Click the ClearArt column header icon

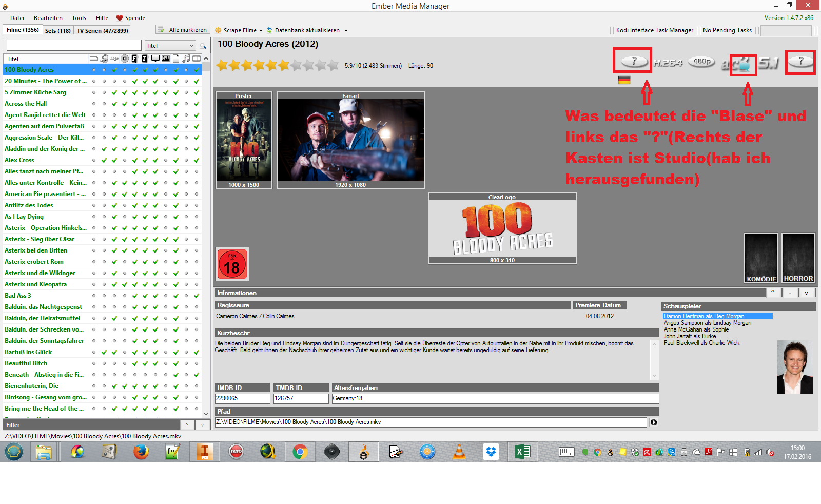pyautogui.click(x=104, y=59)
